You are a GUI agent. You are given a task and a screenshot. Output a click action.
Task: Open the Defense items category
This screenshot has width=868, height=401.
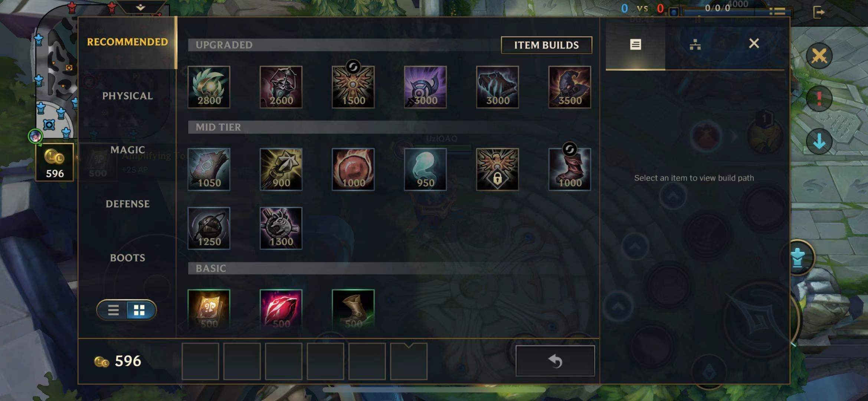pos(127,204)
